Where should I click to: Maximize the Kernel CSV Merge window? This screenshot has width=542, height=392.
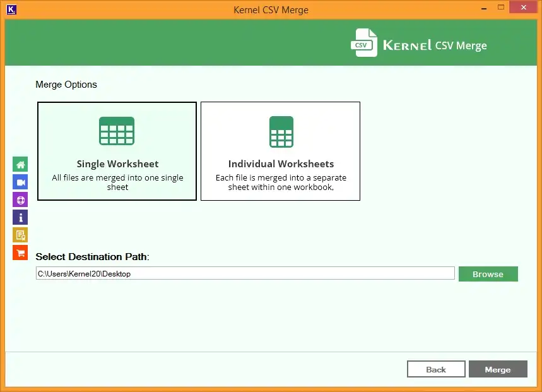(501, 8)
